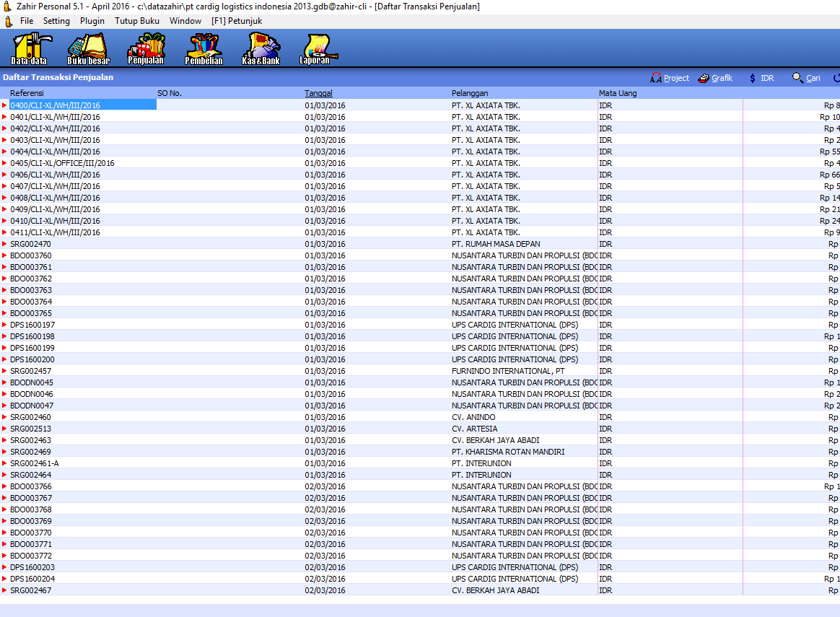Screen dimensions: 840x617
Task: Select row 0408/CLI-XL/WH/III/2016
Action: click(420, 198)
